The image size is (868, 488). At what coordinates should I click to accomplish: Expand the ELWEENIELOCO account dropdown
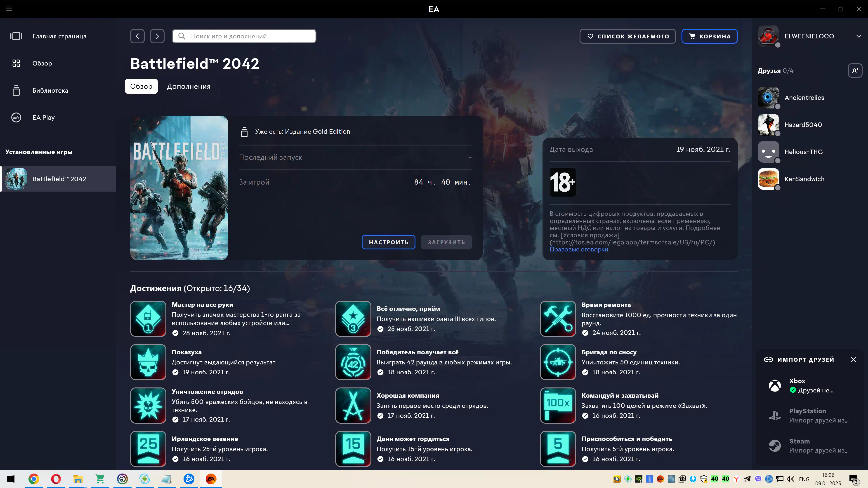(859, 36)
